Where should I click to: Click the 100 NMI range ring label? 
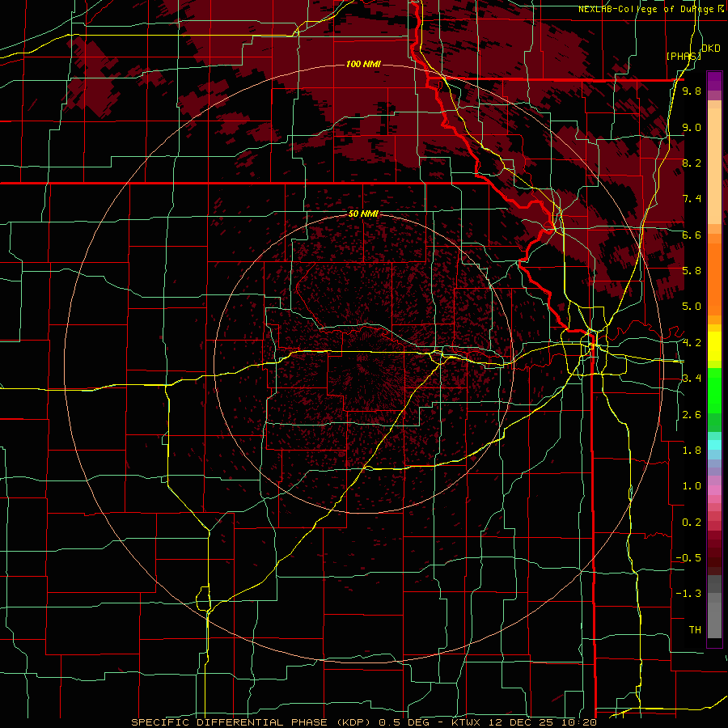pyautogui.click(x=363, y=64)
